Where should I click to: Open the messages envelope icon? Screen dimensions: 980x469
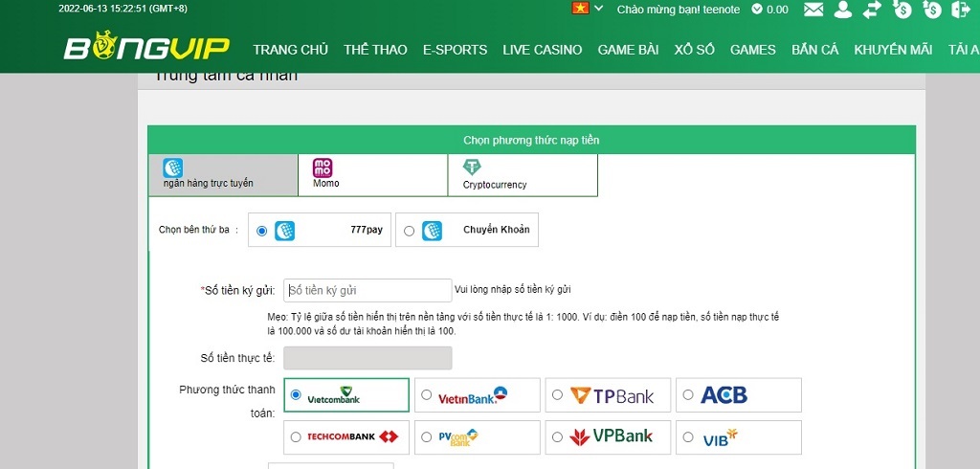(813, 10)
